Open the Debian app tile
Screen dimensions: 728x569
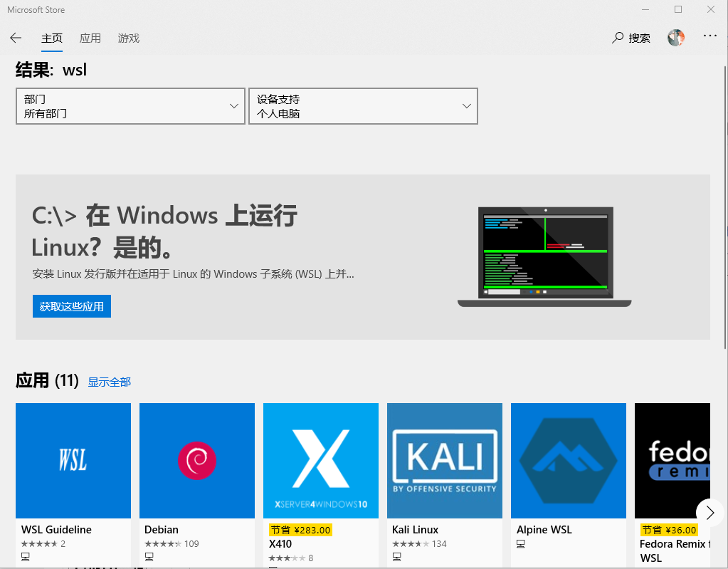pos(196,460)
